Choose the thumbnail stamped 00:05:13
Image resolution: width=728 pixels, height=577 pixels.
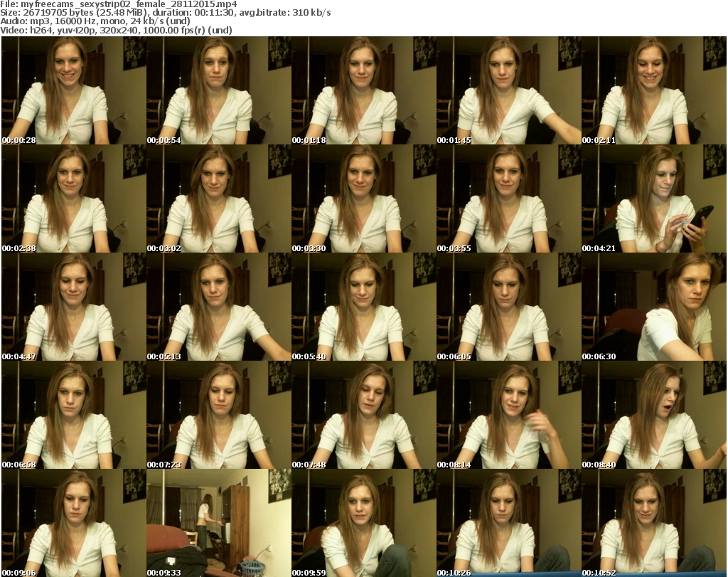(x=219, y=307)
